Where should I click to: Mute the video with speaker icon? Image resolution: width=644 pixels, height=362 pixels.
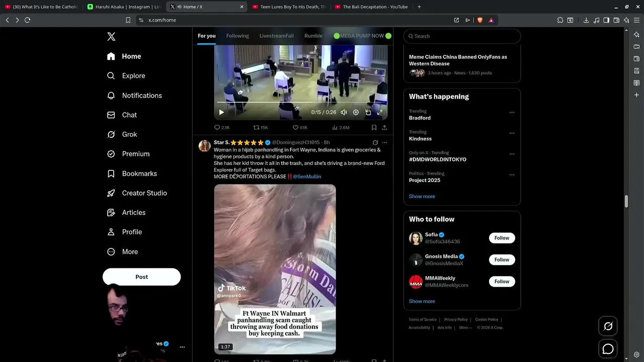click(x=344, y=113)
